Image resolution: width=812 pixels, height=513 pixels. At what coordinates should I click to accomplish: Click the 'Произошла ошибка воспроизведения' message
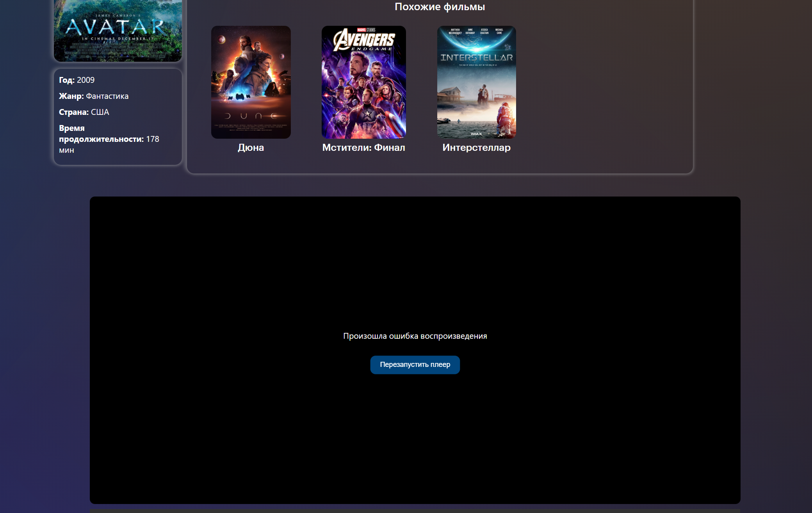(x=415, y=336)
